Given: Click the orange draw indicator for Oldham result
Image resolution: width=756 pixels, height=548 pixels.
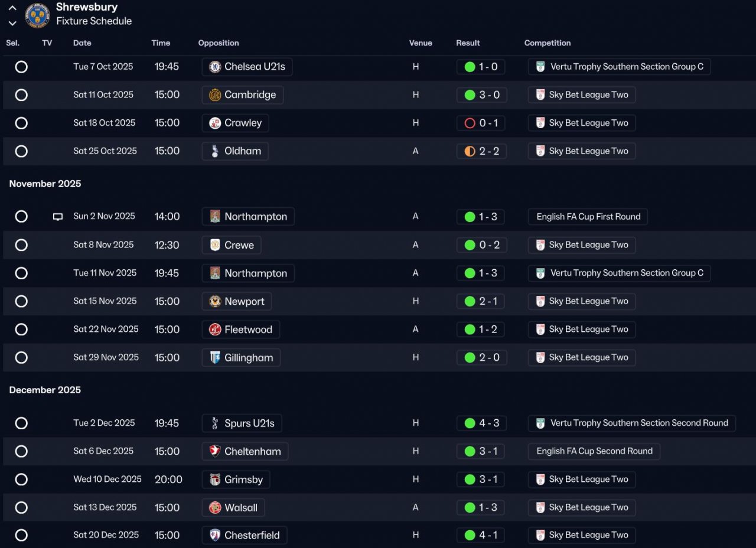Looking at the screenshot, I should 470,152.
